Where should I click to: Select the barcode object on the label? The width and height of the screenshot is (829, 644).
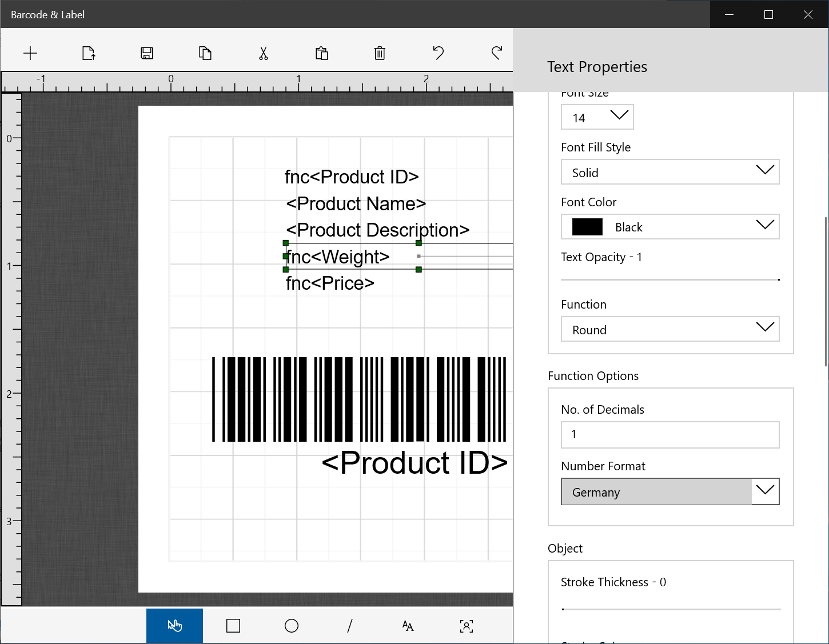click(x=359, y=399)
